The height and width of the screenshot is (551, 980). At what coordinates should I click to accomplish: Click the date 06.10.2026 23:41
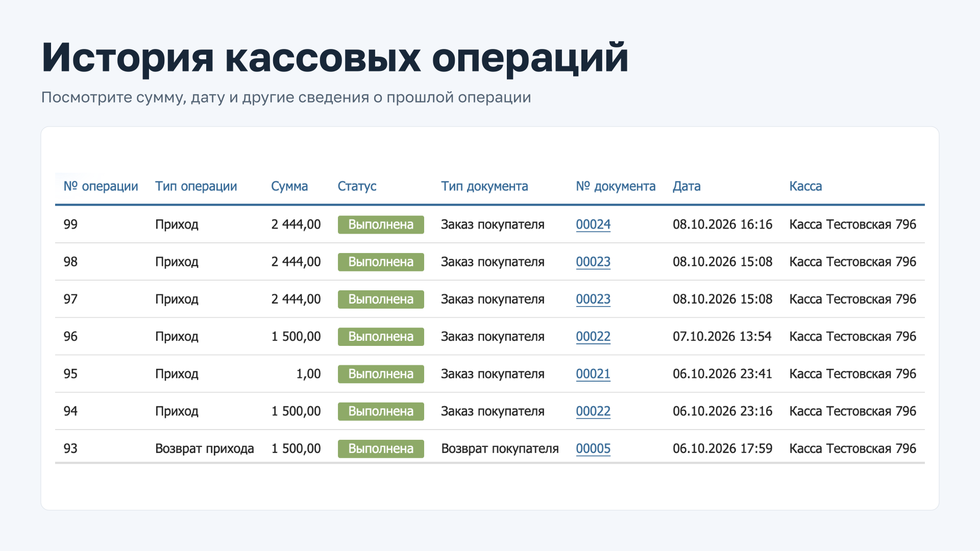pos(722,374)
